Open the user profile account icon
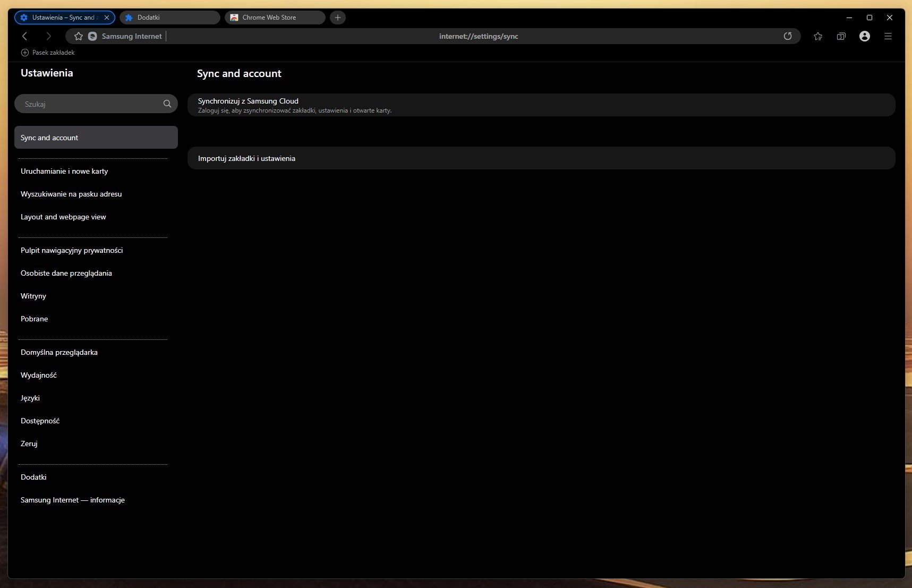The width and height of the screenshot is (912, 588). point(865,36)
